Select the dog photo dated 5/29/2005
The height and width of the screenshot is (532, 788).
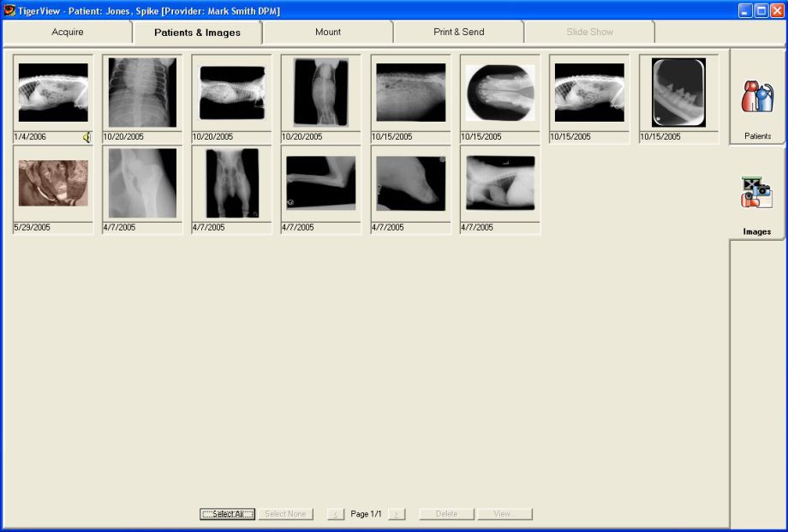point(53,183)
